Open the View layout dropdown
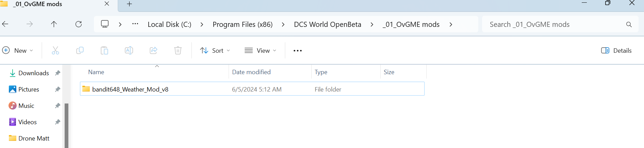644x148 pixels. [x=261, y=51]
